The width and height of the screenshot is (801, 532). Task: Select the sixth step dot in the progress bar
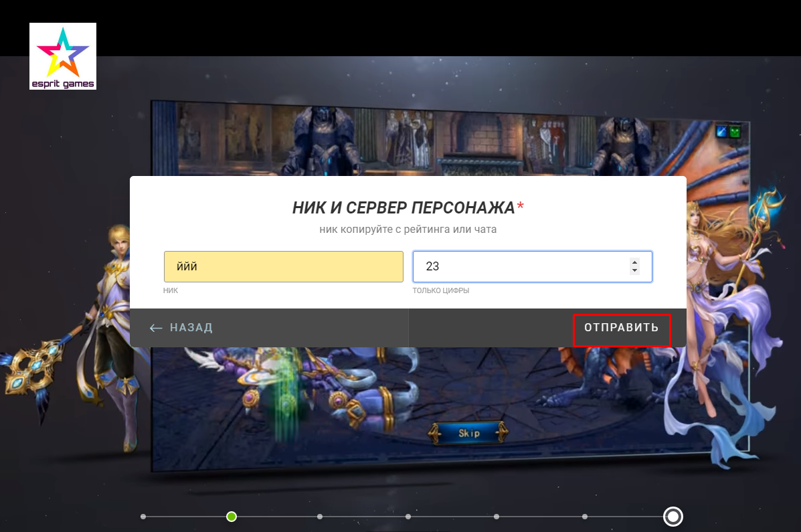pos(585,517)
